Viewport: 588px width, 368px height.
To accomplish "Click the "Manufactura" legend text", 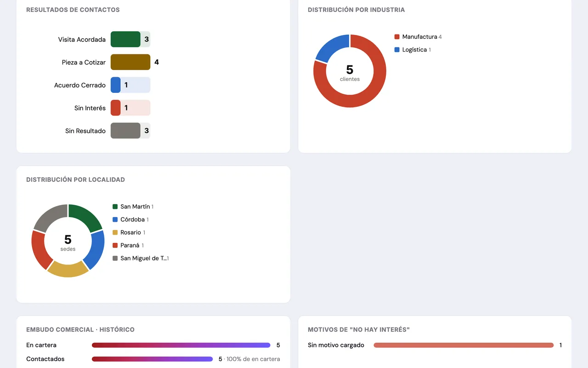I will (x=419, y=37).
